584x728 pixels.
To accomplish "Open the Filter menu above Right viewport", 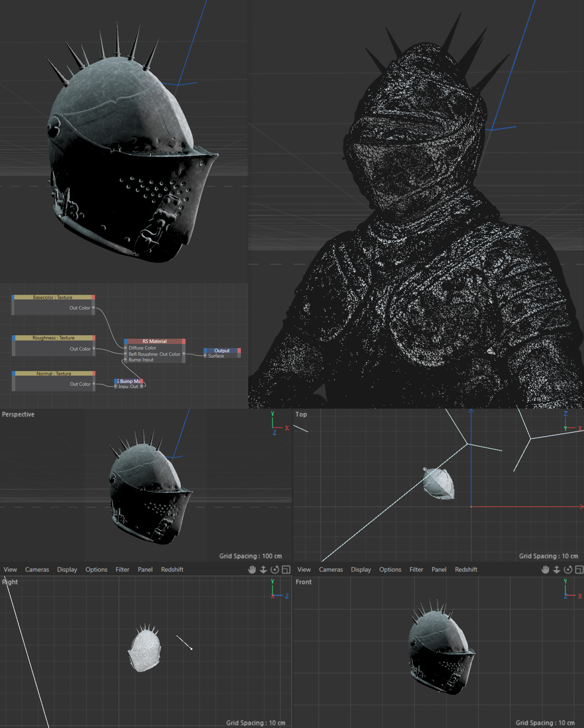I will (x=122, y=570).
